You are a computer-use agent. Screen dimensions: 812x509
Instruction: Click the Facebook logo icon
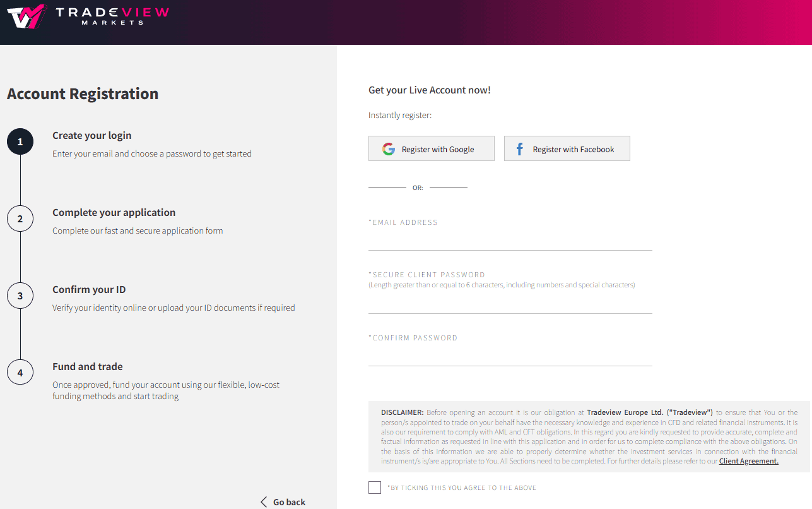tap(520, 149)
